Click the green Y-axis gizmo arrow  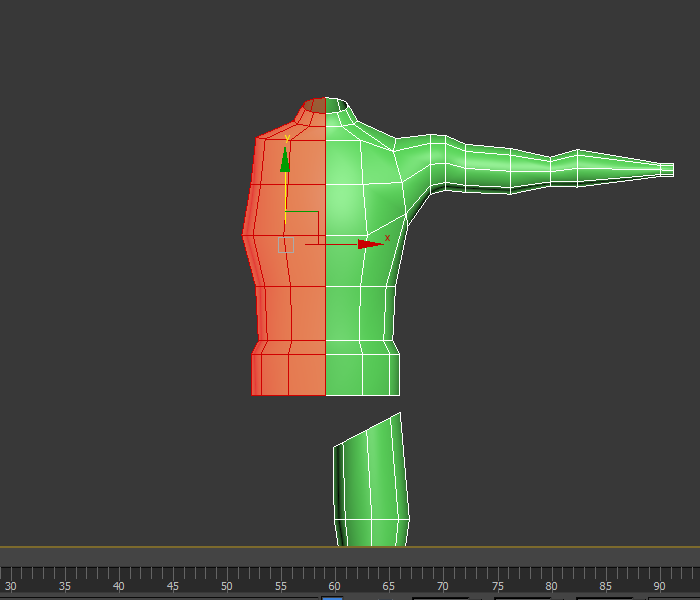[285, 160]
